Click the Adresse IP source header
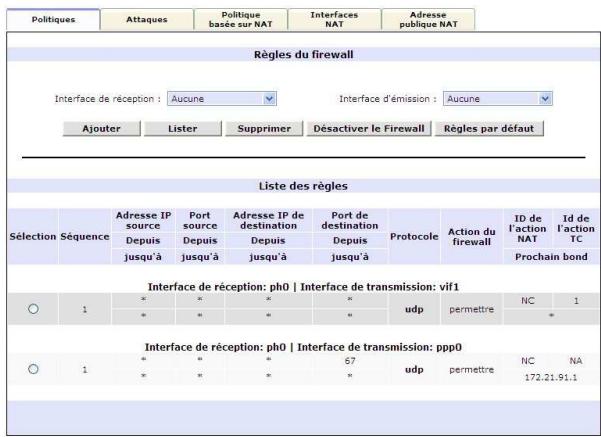Screen dimensions: 601x437 (x=143, y=221)
